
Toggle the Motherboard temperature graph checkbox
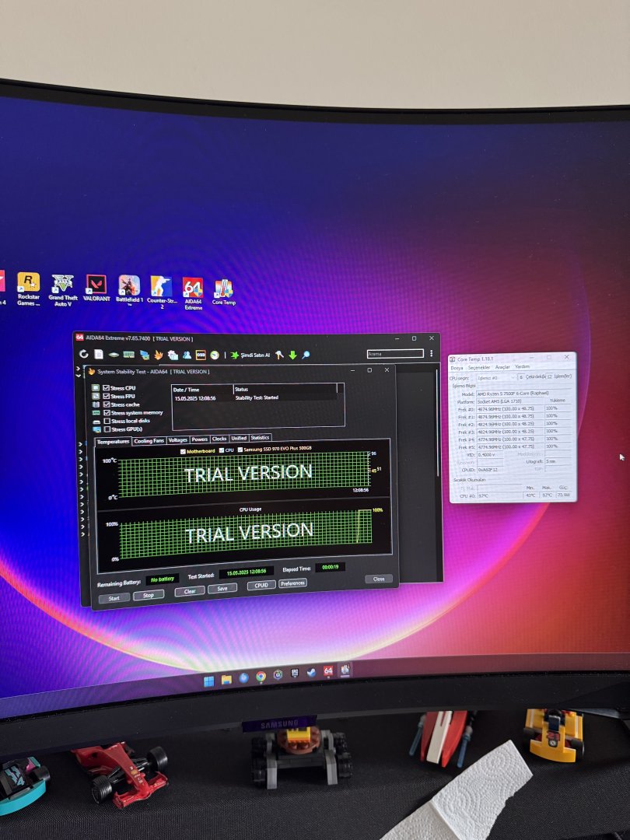pos(184,451)
